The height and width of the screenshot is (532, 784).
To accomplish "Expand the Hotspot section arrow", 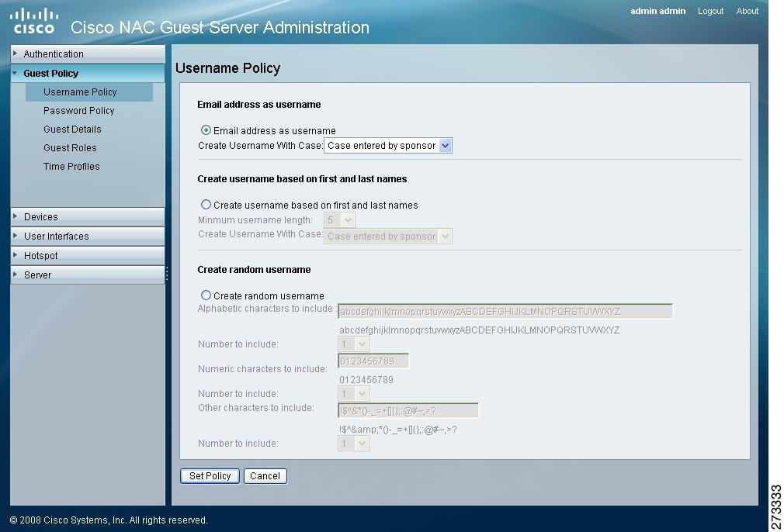I will [x=15, y=255].
